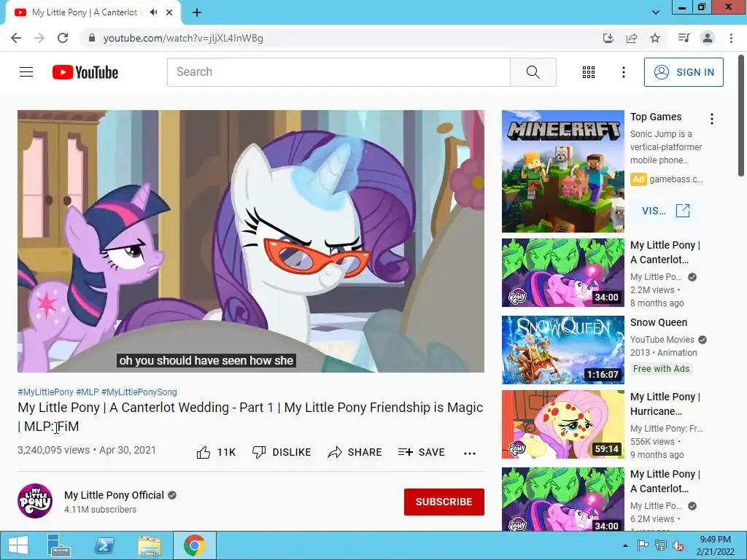The width and height of the screenshot is (747, 560).
Task: Install the app via address bar icon
Action: coord(608,38)
